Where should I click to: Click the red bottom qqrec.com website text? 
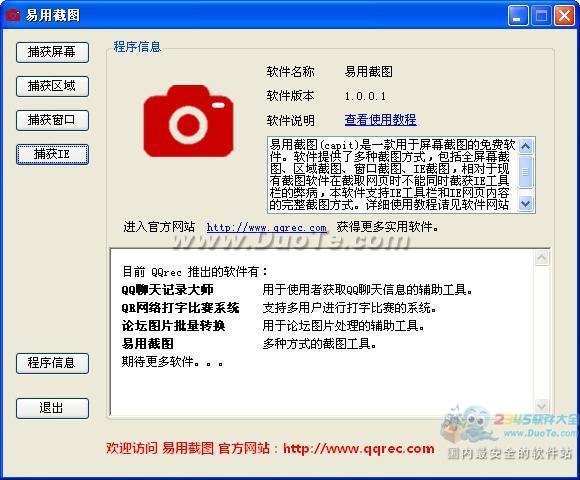pos(358,449)
